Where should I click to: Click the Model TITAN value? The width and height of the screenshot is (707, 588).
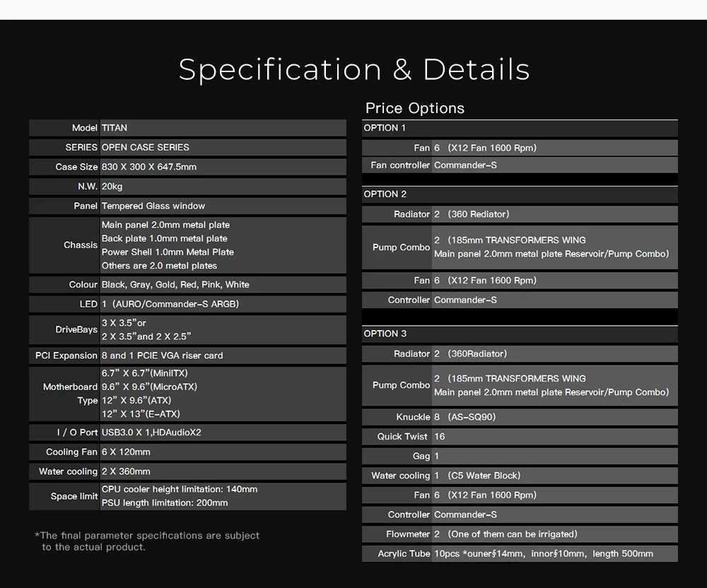[115, 128]
